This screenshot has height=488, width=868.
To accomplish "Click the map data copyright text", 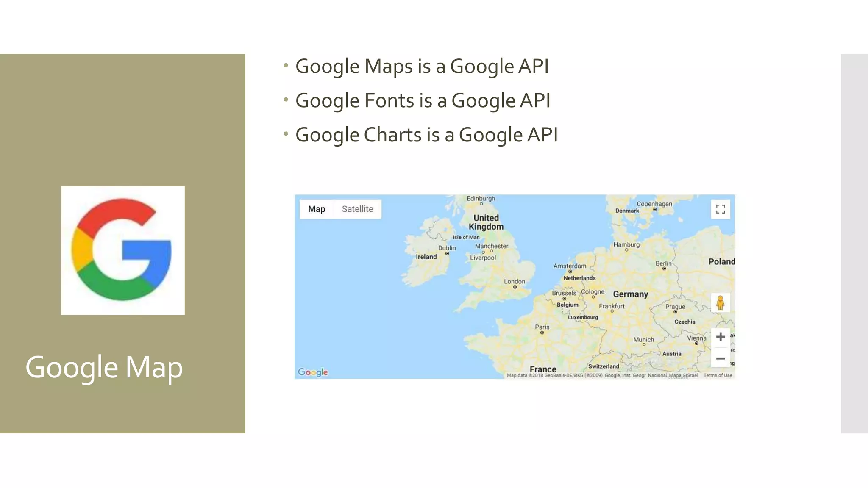I will tap(602, 375).
